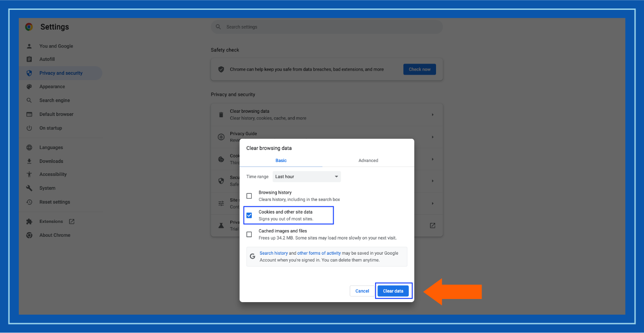The width and height of the screenshot is (644, 333).
Task: Click the cookie icon in Privacy section
Action: 221,159
